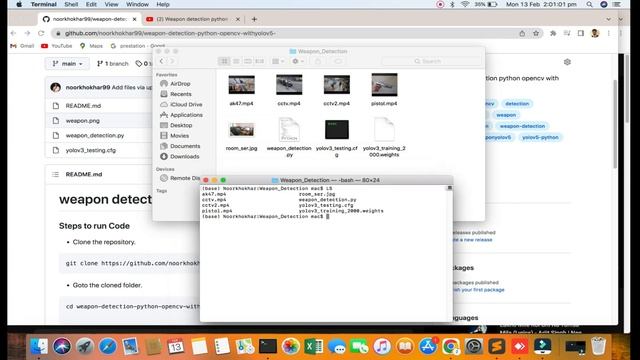Select Downloads in Finder sidebar

coord(180,156)
